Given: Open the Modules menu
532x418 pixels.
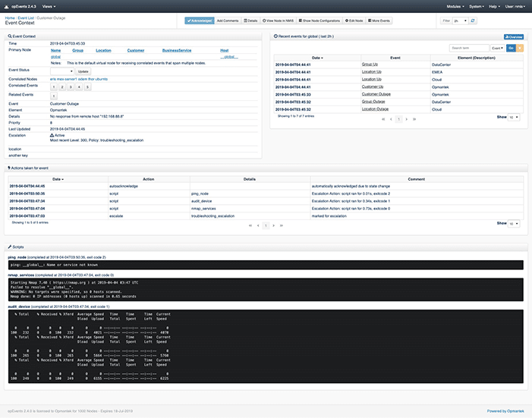Looking at the screenshot, I should 455,6.
